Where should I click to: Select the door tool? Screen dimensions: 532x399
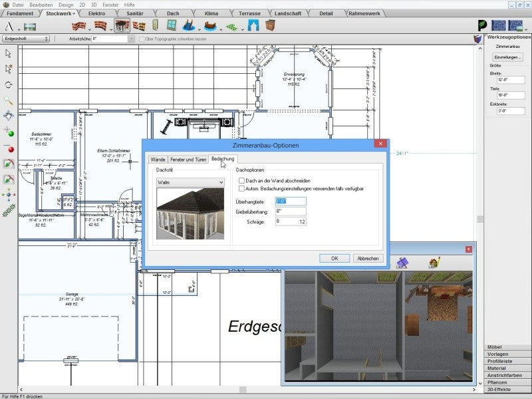pos(155,26)
